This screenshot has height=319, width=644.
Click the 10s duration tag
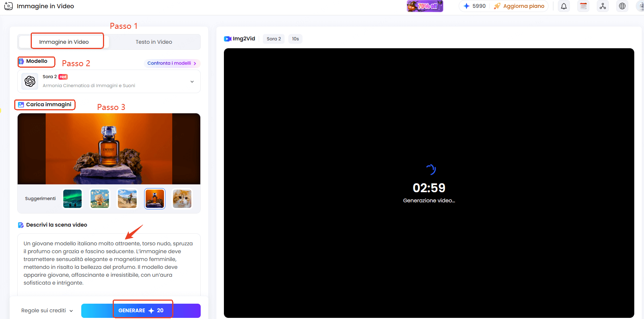coord(295,39)
